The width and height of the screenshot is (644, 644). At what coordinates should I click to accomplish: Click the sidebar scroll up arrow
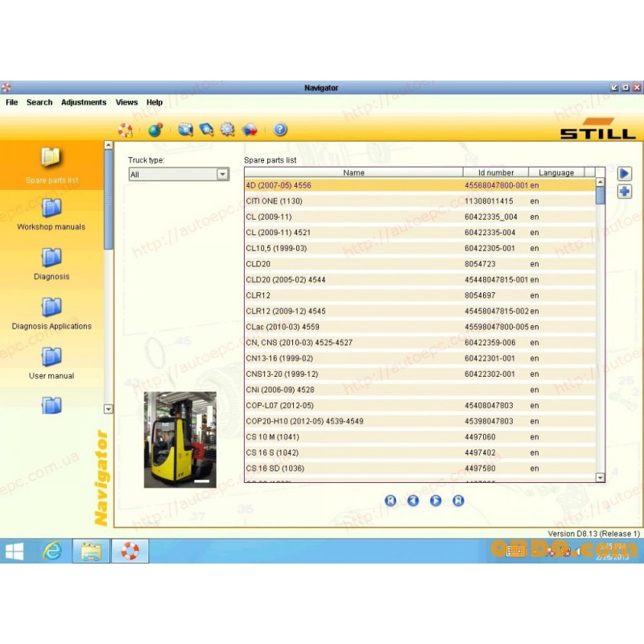pyautogui.click(x=109, y=145)
